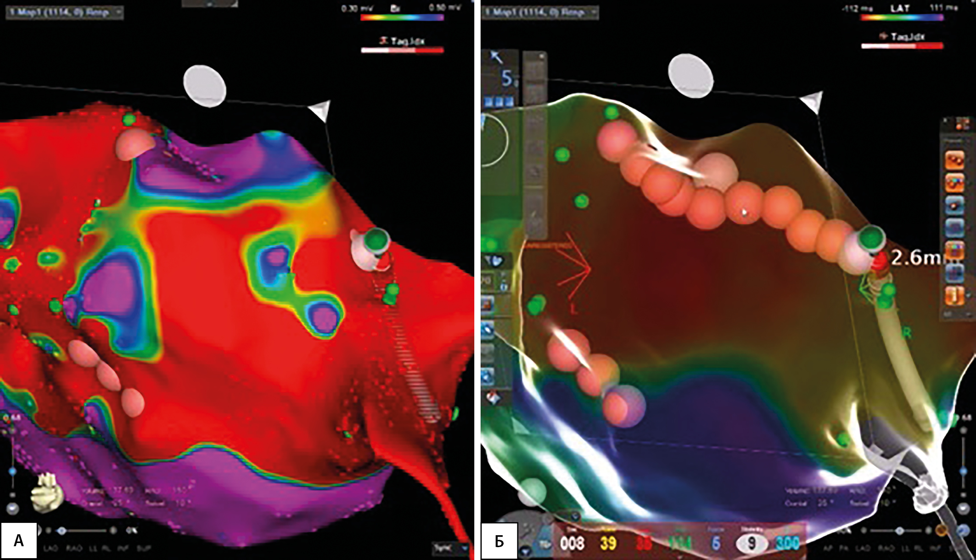The image size is (976, 560).
Task: Click the heart model orientation icon in panel A
Action: [x=46, y=493]
